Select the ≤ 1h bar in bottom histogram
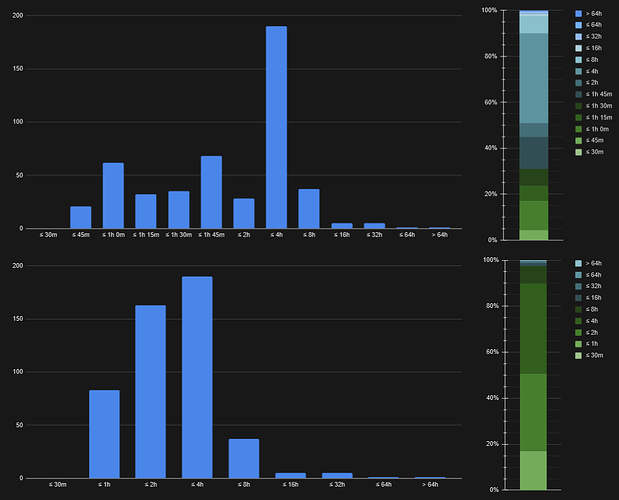 coord(104,434)
